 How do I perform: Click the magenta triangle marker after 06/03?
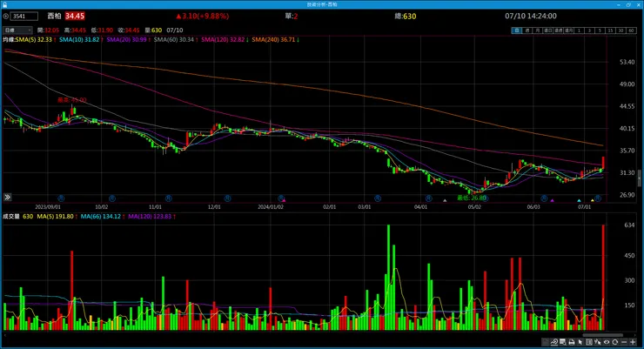[553, 200]
